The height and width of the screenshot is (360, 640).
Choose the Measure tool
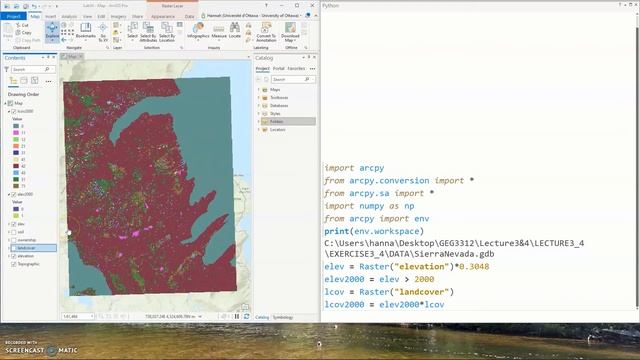[219, 31]
